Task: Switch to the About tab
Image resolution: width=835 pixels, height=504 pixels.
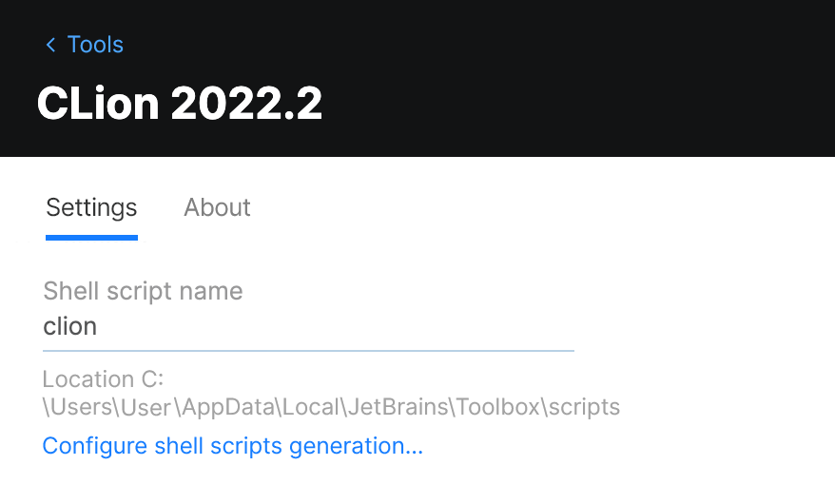Action: (x=217, y=207)
